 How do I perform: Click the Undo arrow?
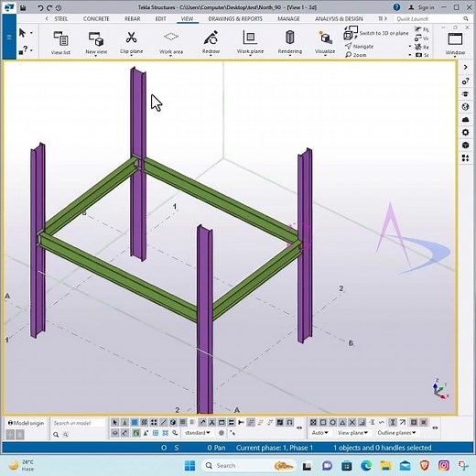pyautogui.click(x=40, y=7)
